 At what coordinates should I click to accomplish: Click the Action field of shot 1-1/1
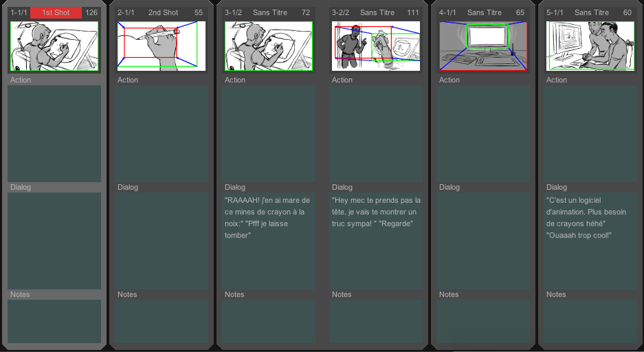54,133
